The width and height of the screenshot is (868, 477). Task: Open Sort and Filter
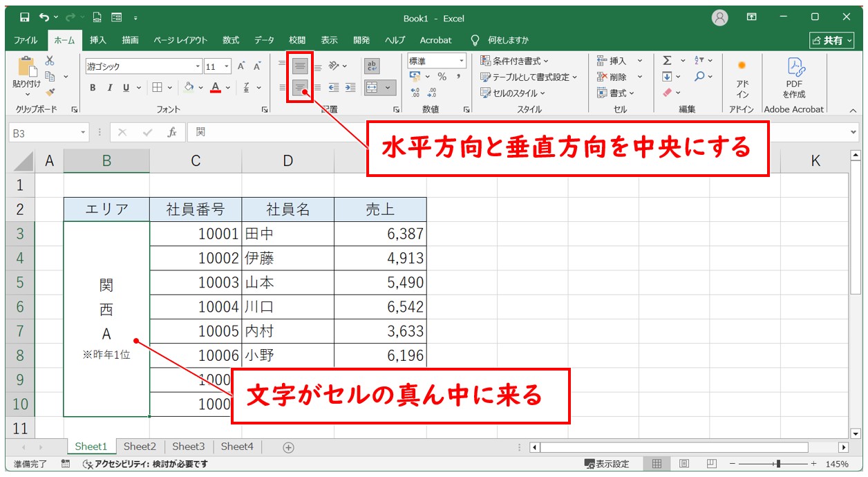coord(699,61)
